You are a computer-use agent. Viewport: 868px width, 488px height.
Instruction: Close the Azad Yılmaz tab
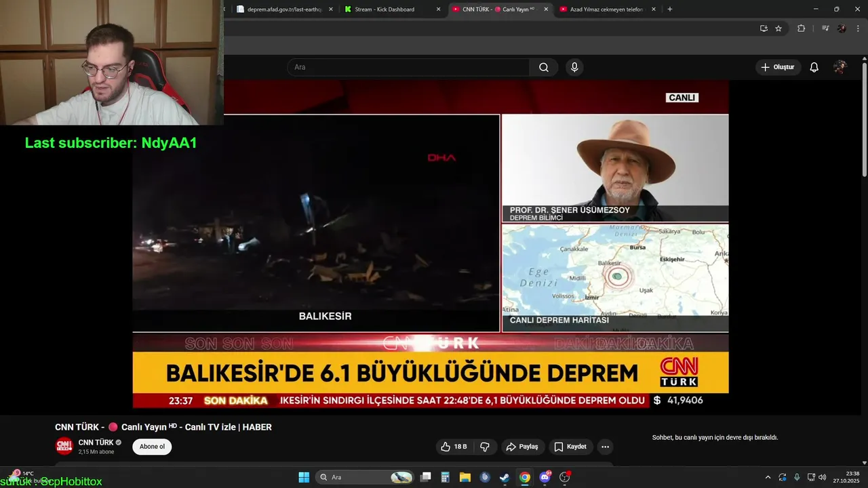pyautogui.click(x=654, y=9)
